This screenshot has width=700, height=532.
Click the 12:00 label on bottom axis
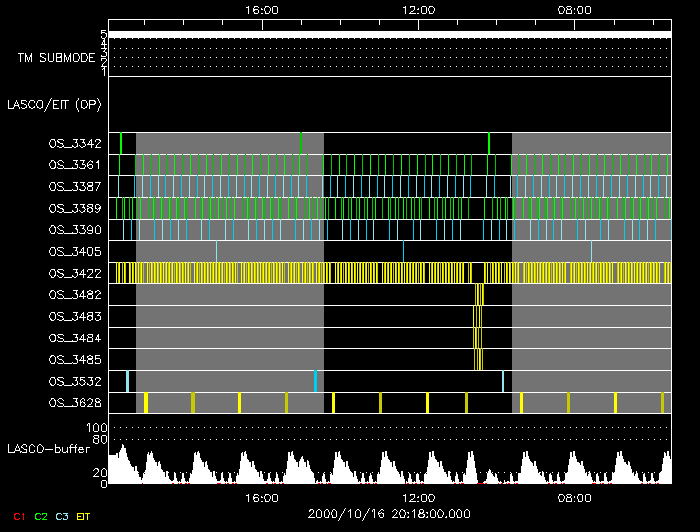(x=417, y=497)
